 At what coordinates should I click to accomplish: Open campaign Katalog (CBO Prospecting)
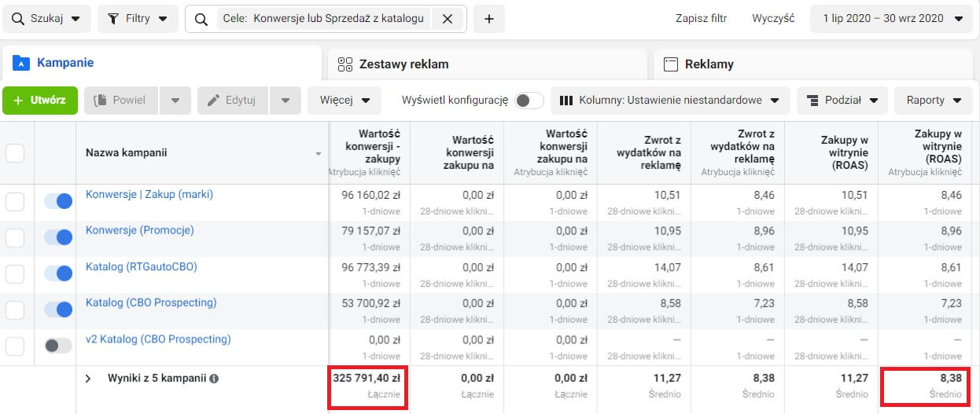151,302
